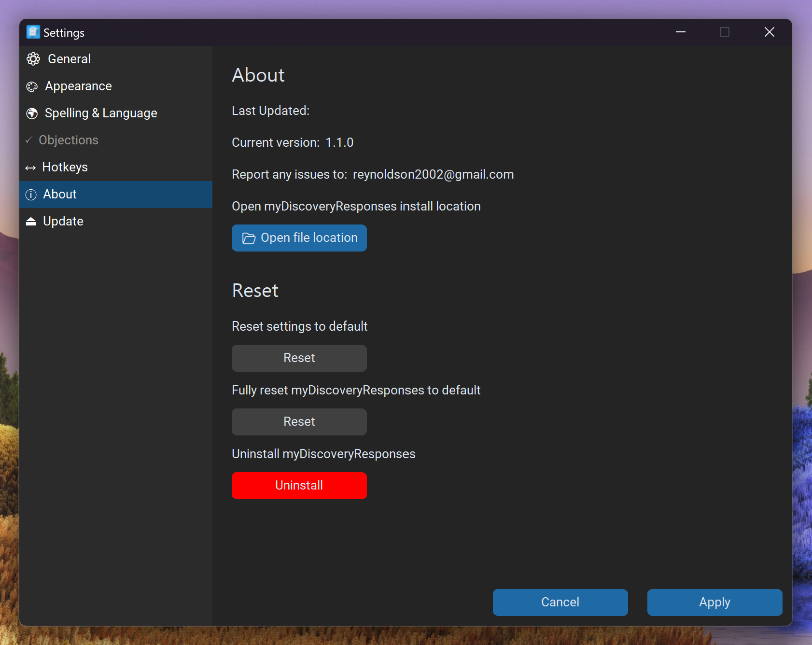Open the General settings section
This screenshot has height=645, width=812.
pyautogui.click(x=69, y=59)
